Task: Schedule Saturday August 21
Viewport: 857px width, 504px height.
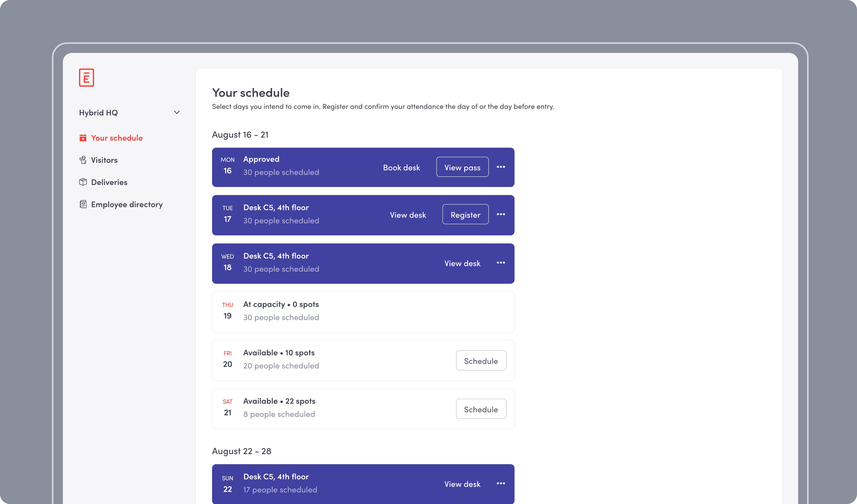Action: coord(481,409)
